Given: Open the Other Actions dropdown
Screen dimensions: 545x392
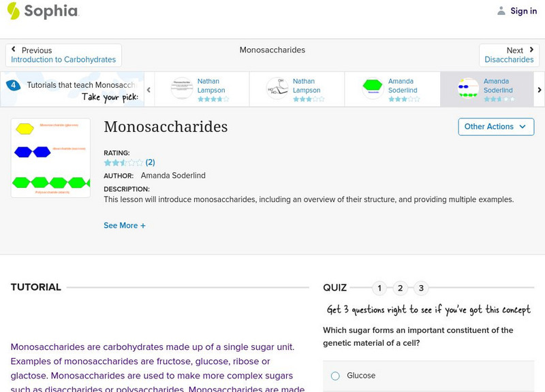Looking at the screenshot, I should 495,127.
